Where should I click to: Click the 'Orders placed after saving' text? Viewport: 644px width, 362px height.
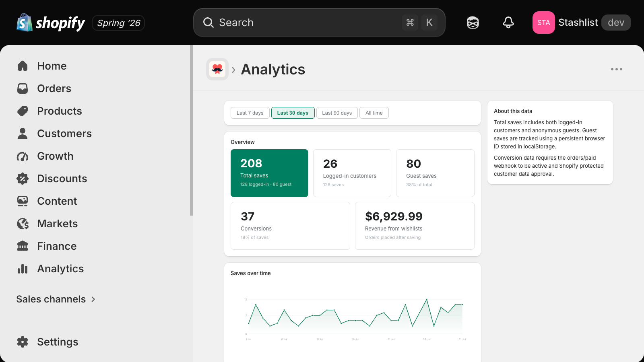pyautogui.click(x=393, y=237)
